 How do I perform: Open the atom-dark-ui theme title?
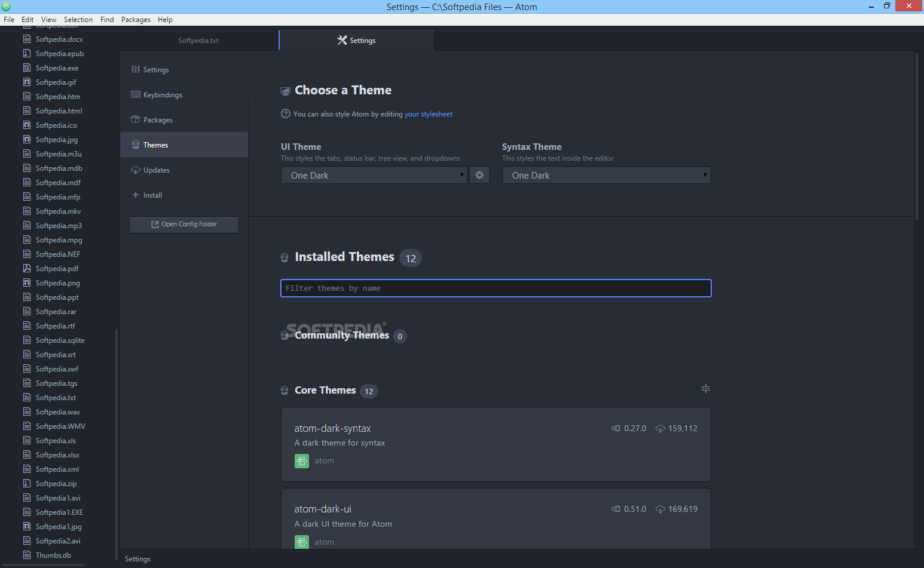(x=323, y=509)
